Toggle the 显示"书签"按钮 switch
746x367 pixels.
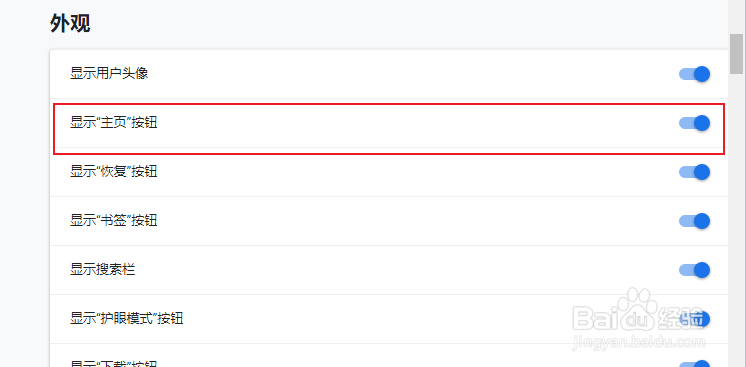click(x=694, y=221)
